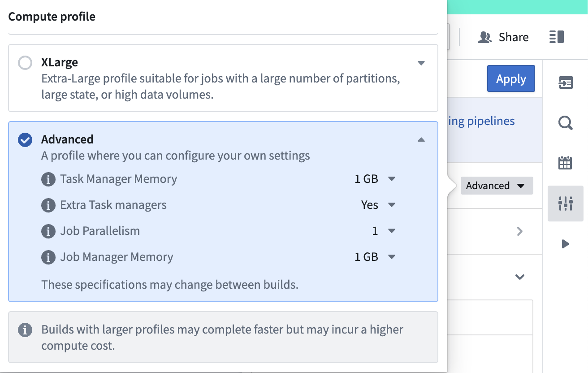Open the input panel icon in sidebar

click(566, 83)
